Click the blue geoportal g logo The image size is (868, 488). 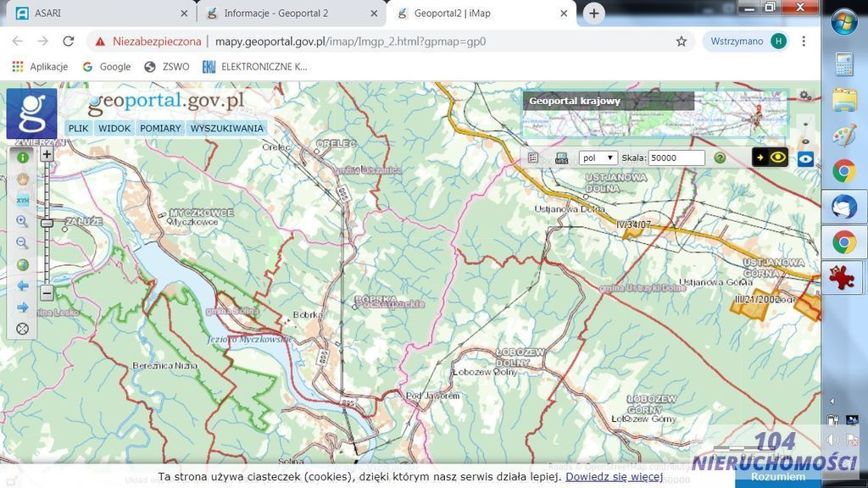31,114
